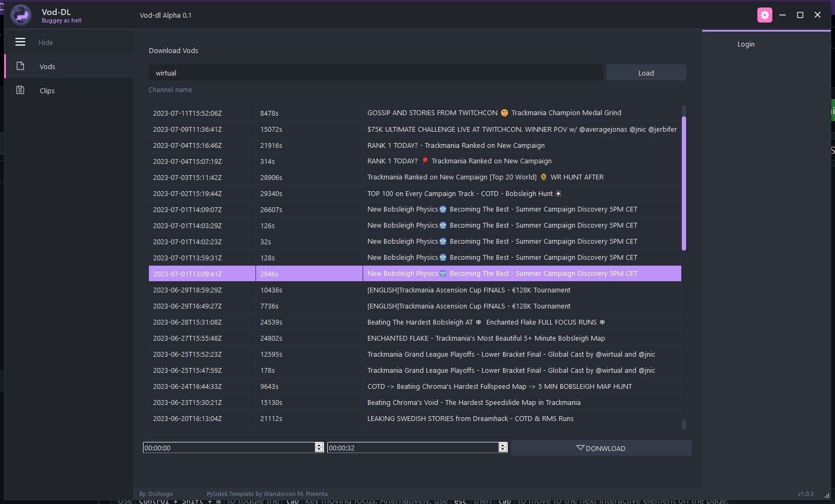Click the hamburger menu icon
The image size is (835, 504).
(20, 42)
